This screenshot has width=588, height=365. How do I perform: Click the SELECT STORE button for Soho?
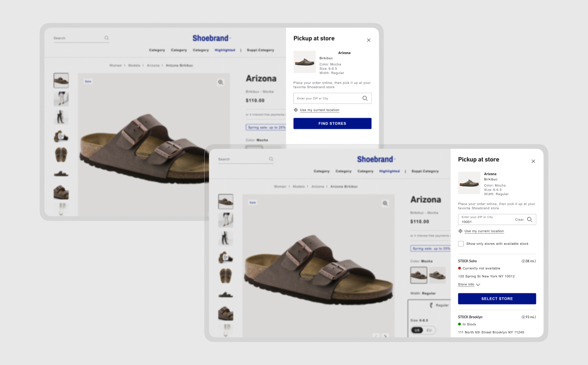tap(497, 299)
